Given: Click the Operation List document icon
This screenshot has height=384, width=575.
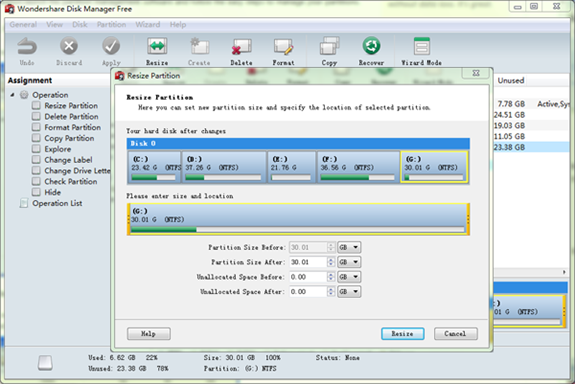Looking at the screenshot, I should coord(24,203).
